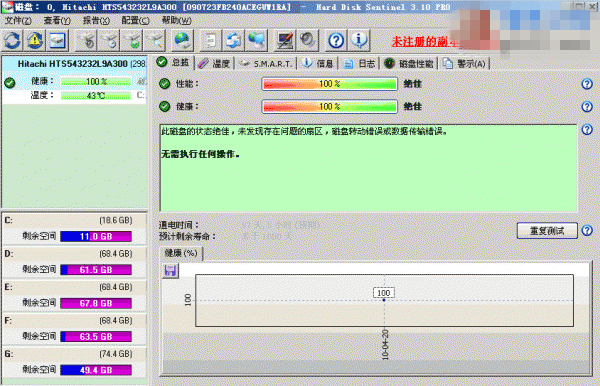Click the 11.0 GB free space bar
The width and height of the screenshot is (600, 386).
pyautogui.click(x=96, y=236)
